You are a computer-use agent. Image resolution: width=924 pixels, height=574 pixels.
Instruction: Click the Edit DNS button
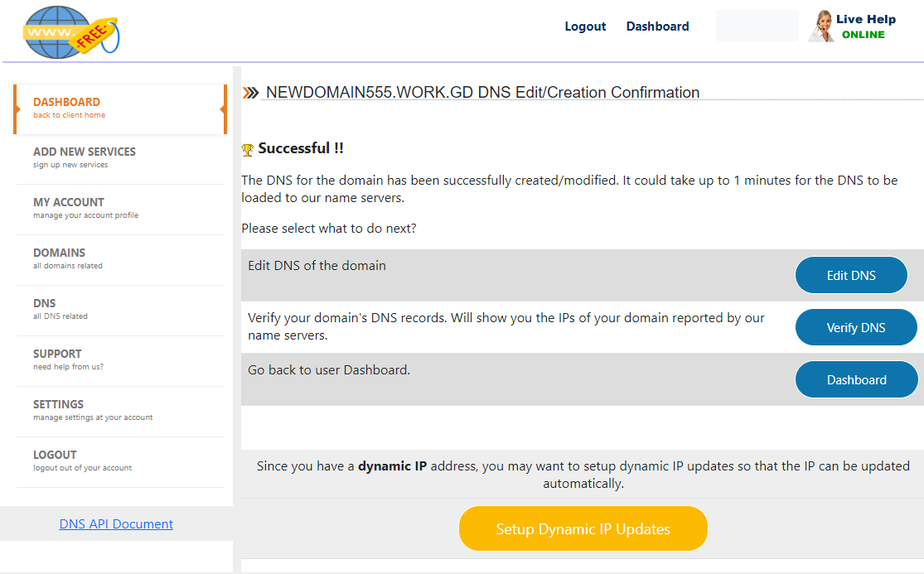(x=851, y=275)
